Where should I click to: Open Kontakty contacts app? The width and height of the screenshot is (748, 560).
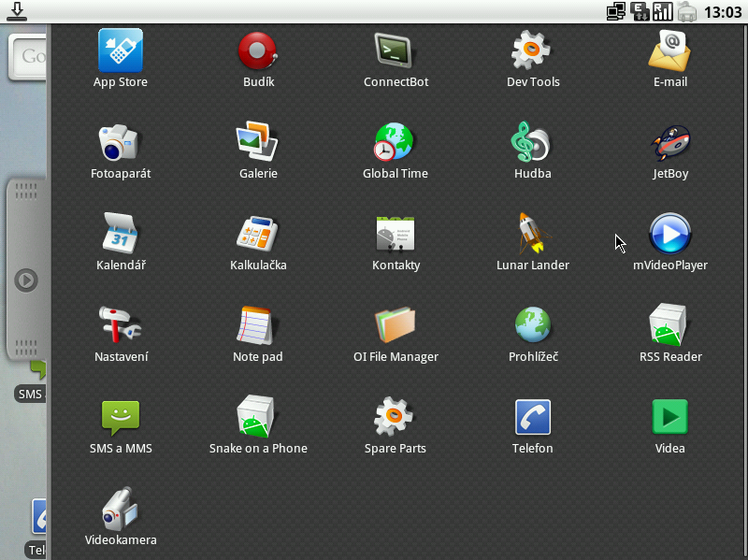tap(396, 235)
